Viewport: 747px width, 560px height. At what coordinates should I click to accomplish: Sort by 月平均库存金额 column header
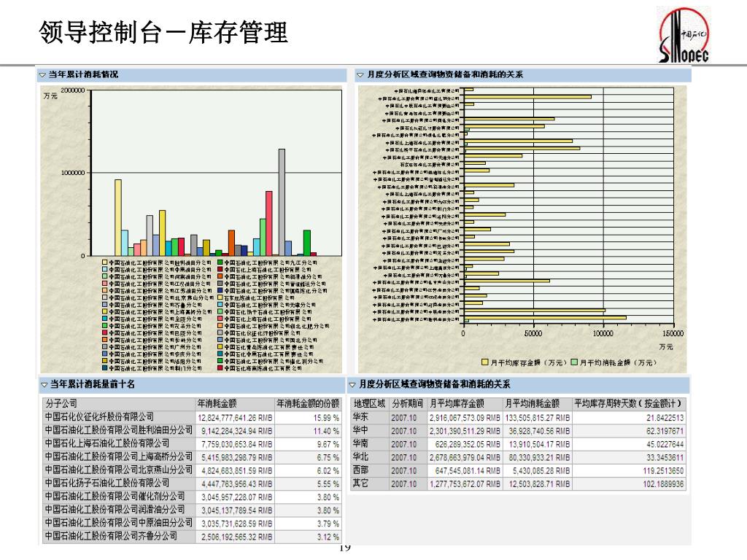pyautogui.click(x=465, y=404)
